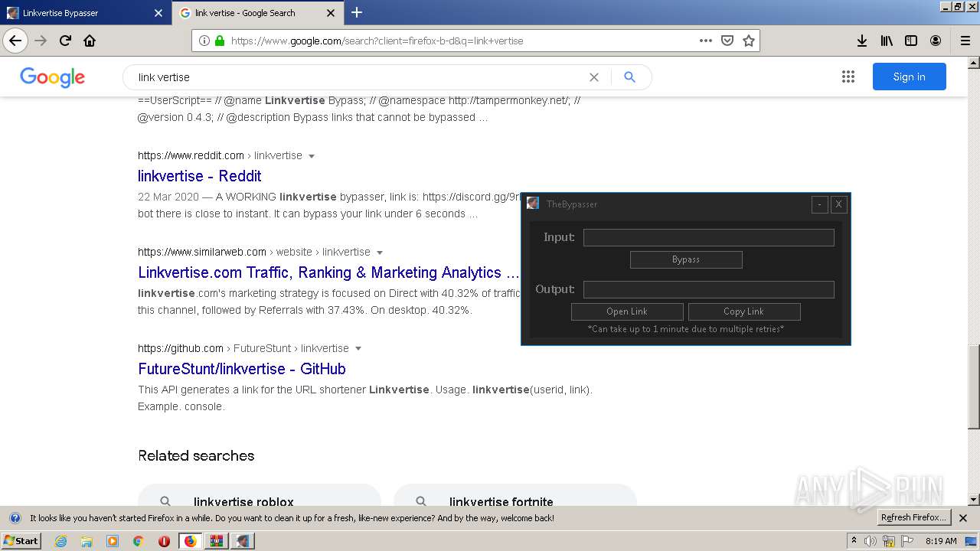Sign in to Google
Screen dimensions: 980x551
[x=909, y=77]
